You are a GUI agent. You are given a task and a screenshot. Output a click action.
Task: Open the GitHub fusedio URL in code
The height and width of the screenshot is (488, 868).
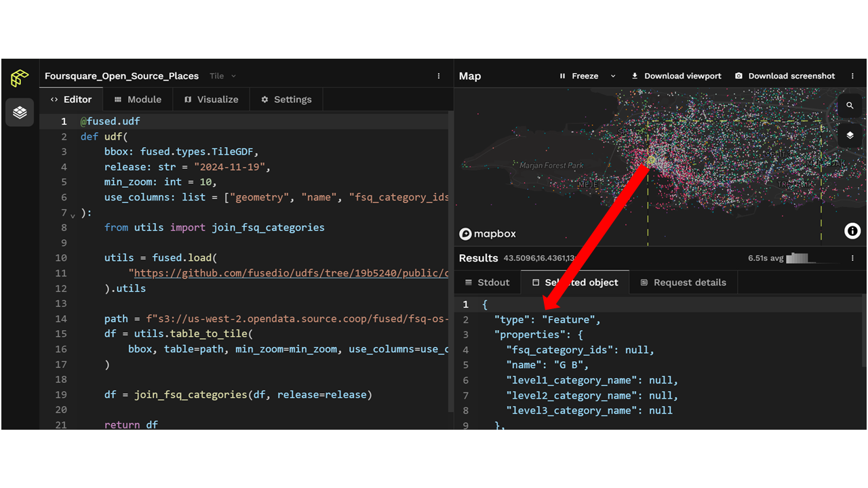(x=292, y=273)
